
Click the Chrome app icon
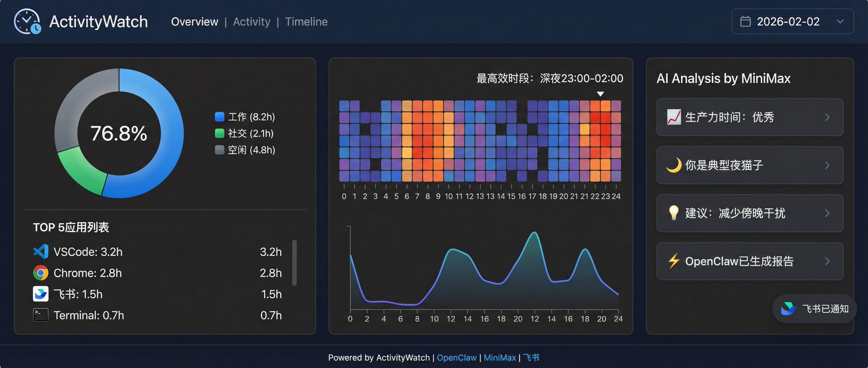(x=41, y=273)
